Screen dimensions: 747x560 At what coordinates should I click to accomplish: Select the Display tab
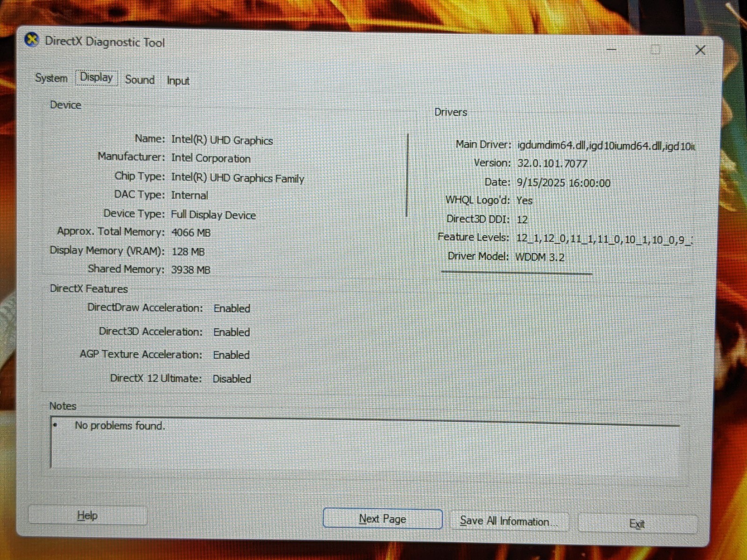click(x=97, y=77)
